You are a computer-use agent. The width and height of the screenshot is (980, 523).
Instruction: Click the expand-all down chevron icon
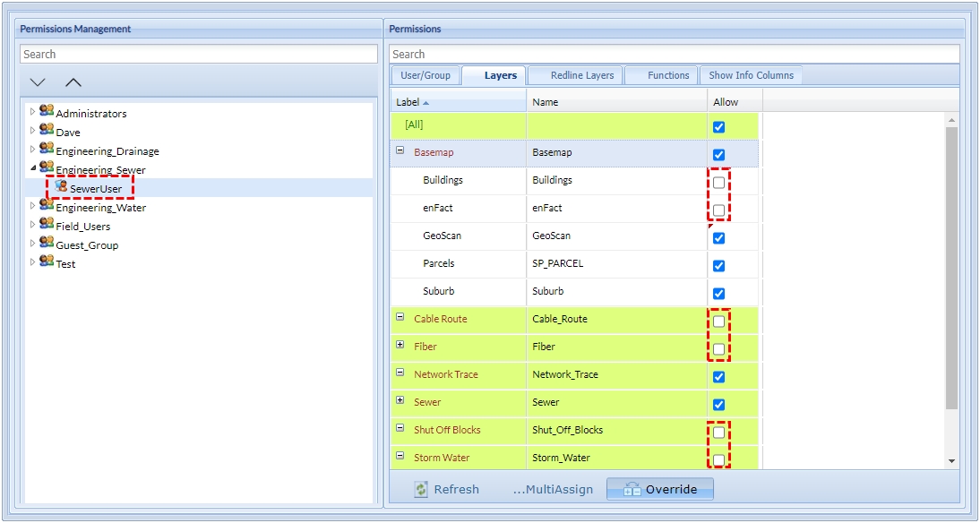coord(38,82)
